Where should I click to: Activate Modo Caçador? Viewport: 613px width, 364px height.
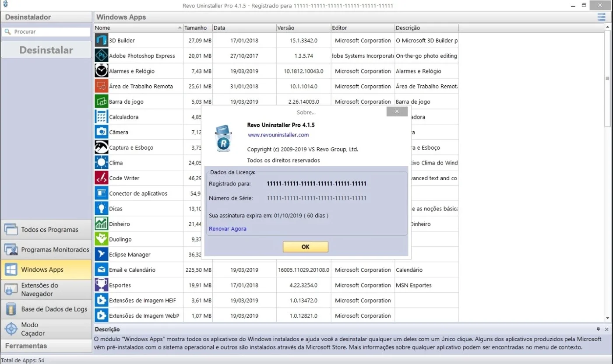[46, 329]
